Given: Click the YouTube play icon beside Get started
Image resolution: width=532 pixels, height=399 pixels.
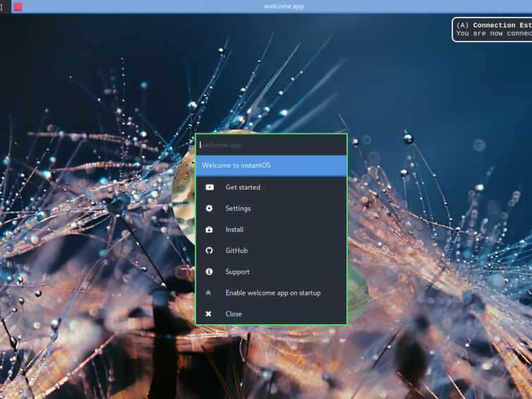Looking at the screenshot, I should pyautogui.click(x=210, y=188).
